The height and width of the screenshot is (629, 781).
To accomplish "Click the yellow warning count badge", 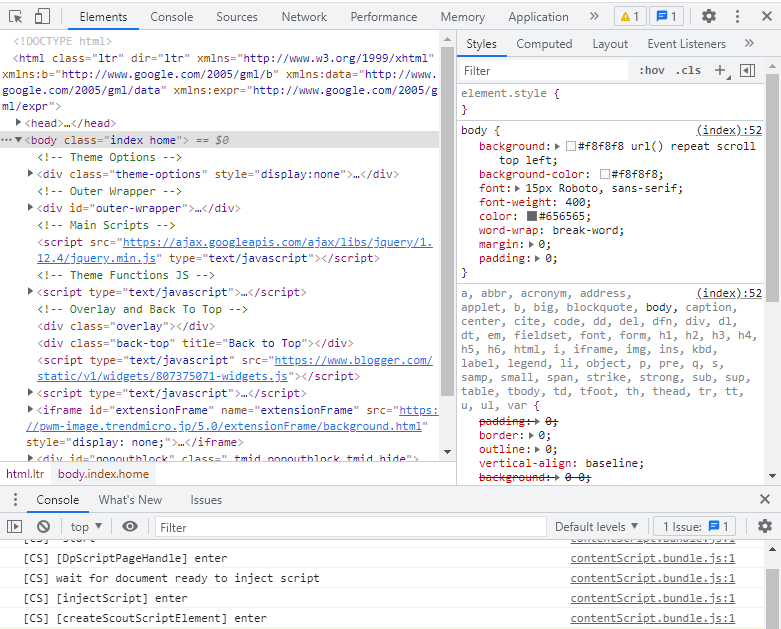I will click(630, 16).
